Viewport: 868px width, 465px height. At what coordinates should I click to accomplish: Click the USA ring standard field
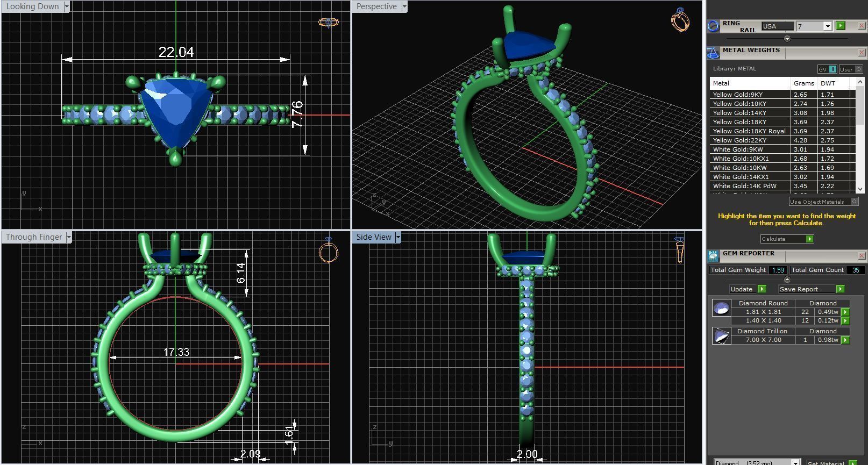pyautogui.click(x=777, y=26)
